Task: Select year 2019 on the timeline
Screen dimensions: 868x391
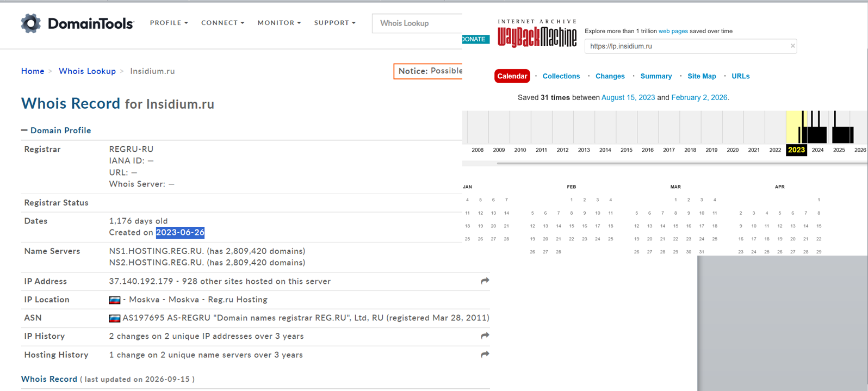Action: point(711,150)
